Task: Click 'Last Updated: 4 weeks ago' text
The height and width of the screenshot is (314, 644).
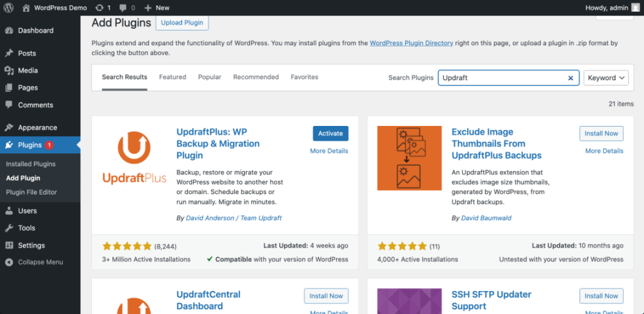Action: pos(305,245)
